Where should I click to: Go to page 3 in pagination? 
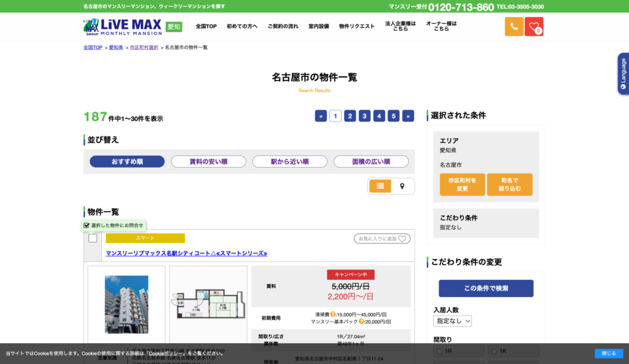(364, 115)
